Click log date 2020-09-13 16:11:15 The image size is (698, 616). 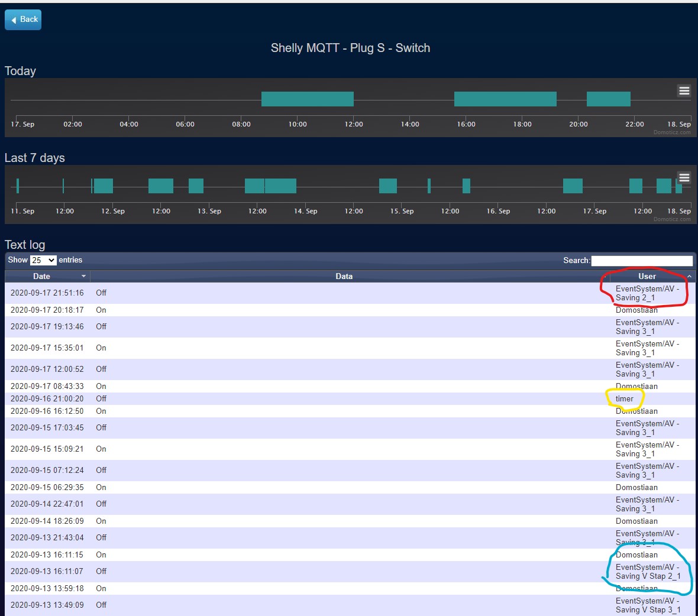click(47, 555)
